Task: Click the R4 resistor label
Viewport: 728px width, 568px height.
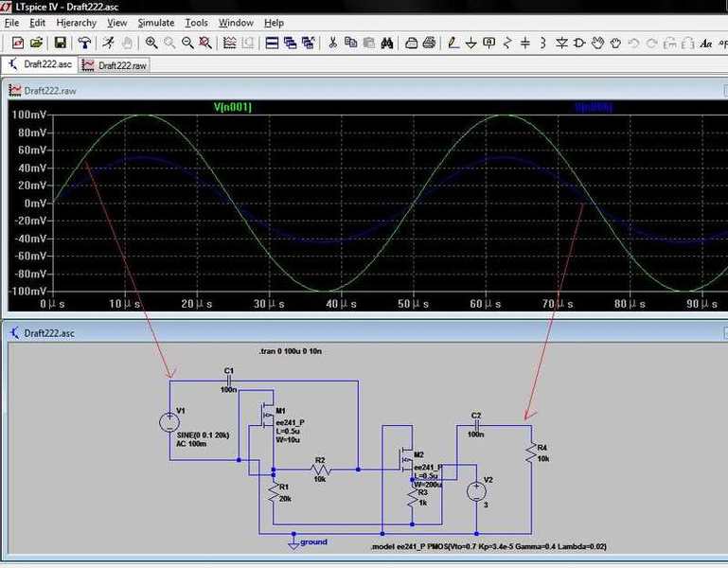Action: (542, 448)
